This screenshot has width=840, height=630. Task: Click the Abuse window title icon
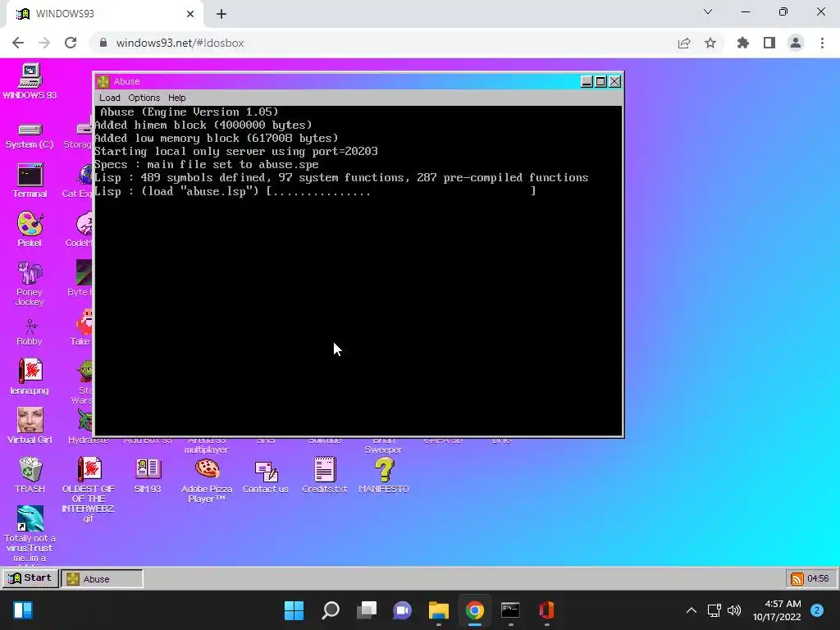pyautogui.click(x=103, y=81)
